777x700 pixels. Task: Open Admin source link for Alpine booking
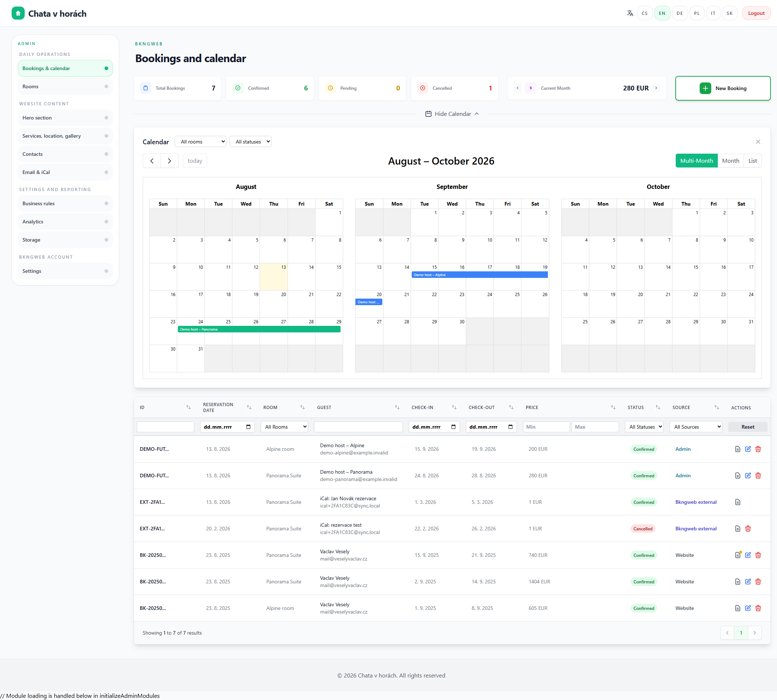(x=683, y=449)
